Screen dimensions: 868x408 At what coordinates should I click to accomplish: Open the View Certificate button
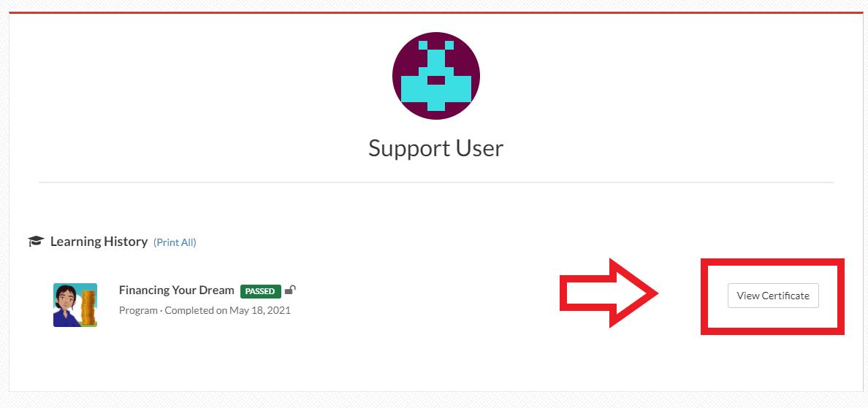click(773, 296)
